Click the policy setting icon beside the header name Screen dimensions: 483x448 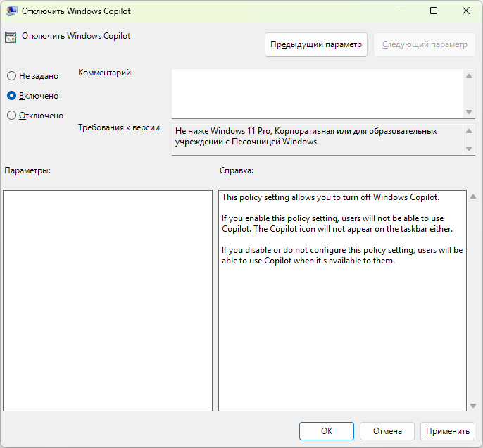point(12,37)
